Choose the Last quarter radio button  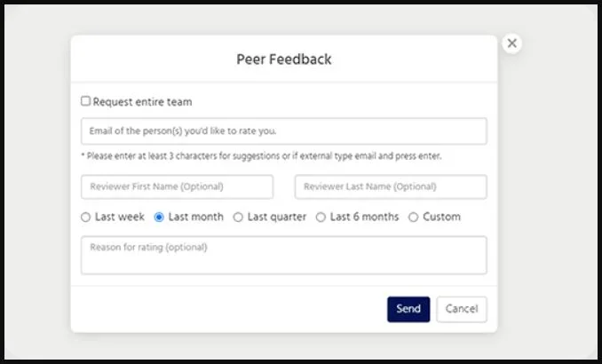point(238,217)
